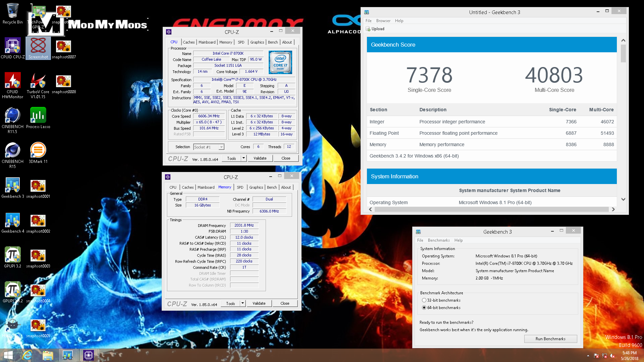Click Tools button in the bottom CPU-Z window
This screenshot has height=362, width=644.
click(x=230, y=303)
